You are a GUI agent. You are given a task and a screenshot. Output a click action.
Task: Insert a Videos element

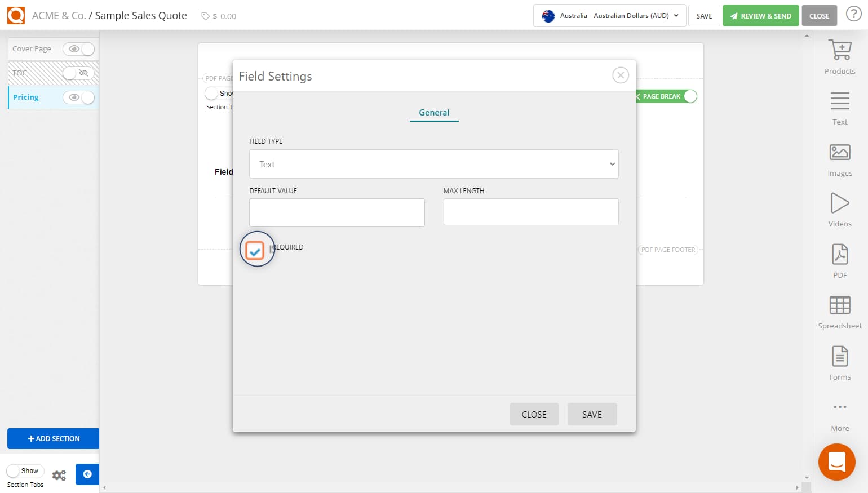[839, 208]
